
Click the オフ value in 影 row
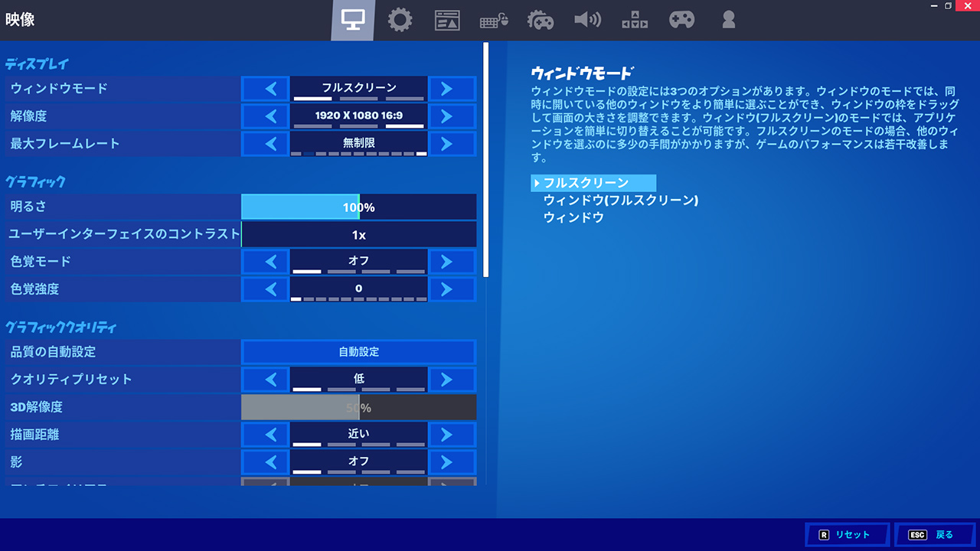359,461
